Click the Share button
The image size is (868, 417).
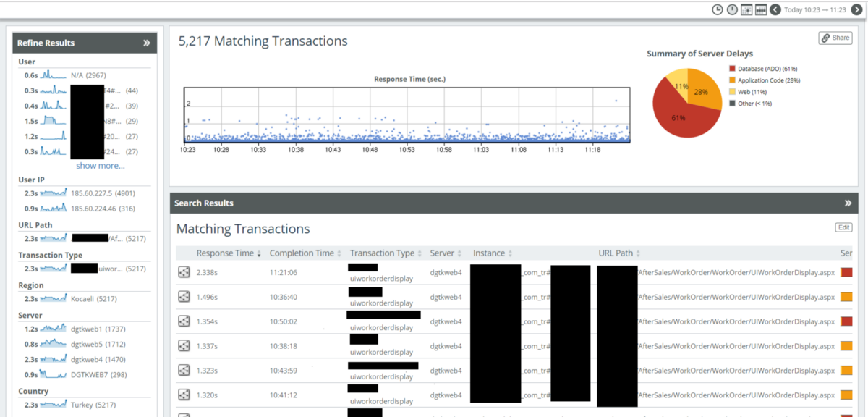click(x=835, y=38)
